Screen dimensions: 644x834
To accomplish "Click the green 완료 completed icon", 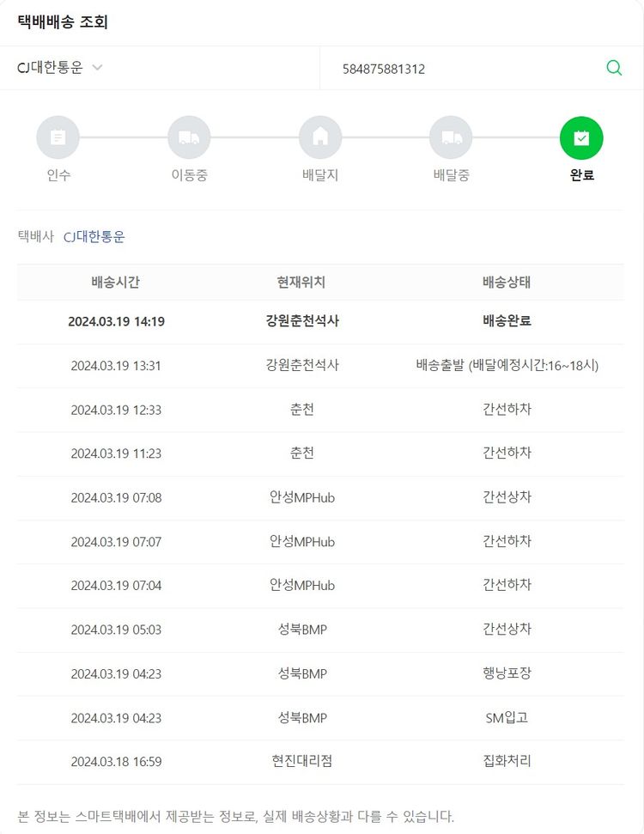I will pyautogui.click(x=581, y=137).
